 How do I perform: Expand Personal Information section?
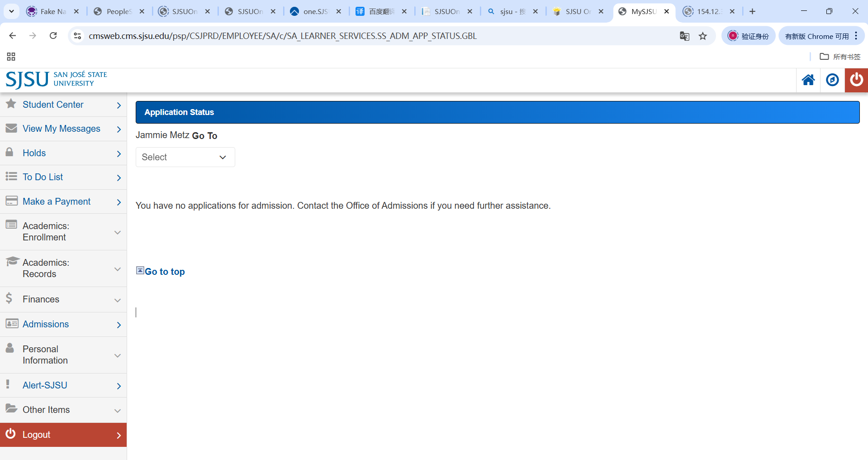pyautogui.click(x=63, y=355)
